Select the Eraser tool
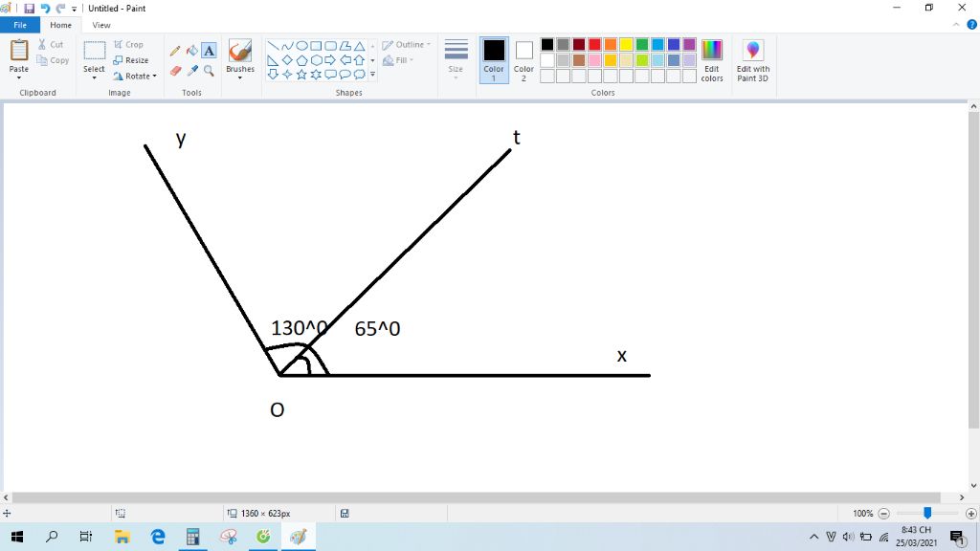 [x=175, y=71]
